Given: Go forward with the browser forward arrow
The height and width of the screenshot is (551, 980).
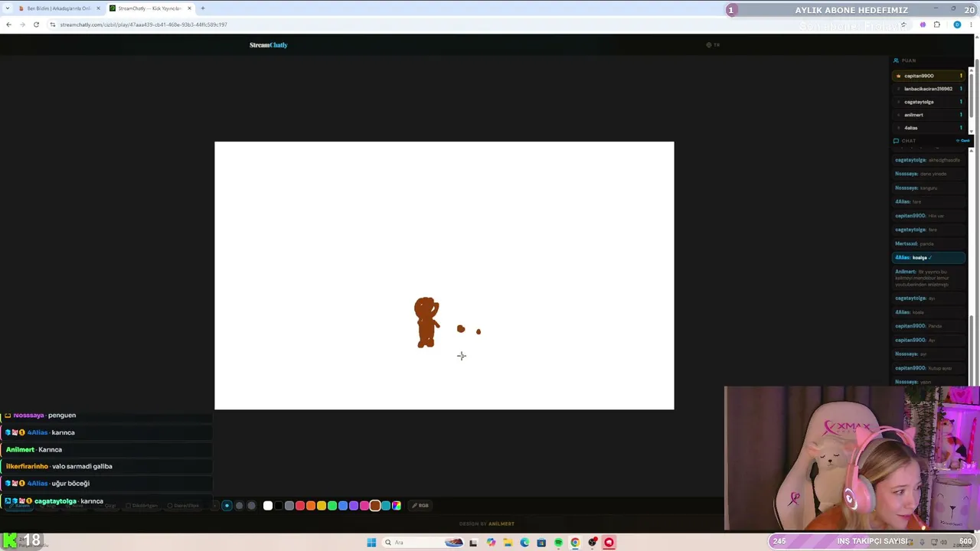Looking at the screenshot, I should [x=22, y=24].
